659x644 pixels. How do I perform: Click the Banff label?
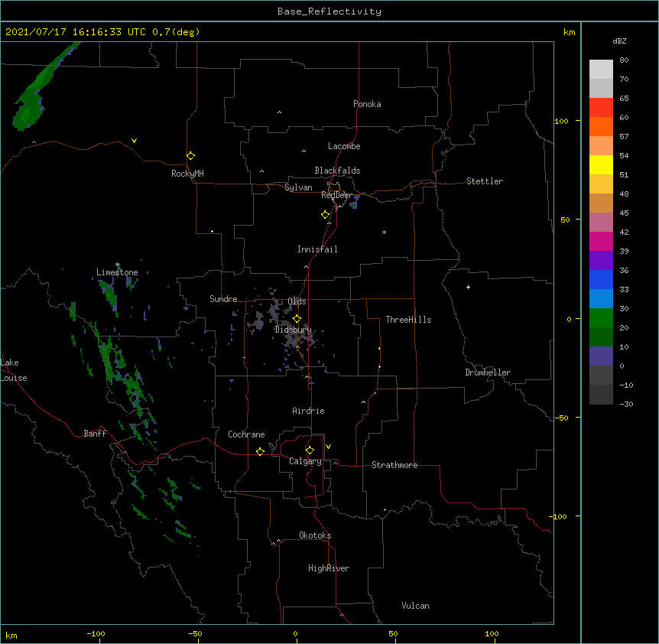pyautogui.click(x=95, y=434)
